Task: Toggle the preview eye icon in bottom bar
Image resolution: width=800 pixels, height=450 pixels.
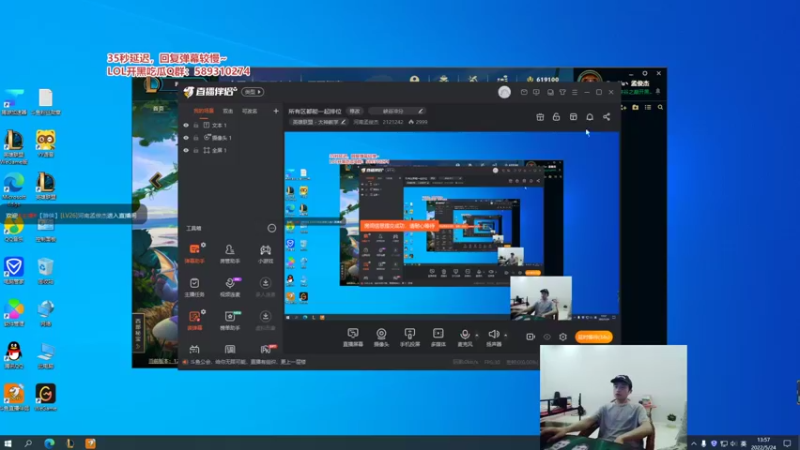Action: click(x=547, y=337)
